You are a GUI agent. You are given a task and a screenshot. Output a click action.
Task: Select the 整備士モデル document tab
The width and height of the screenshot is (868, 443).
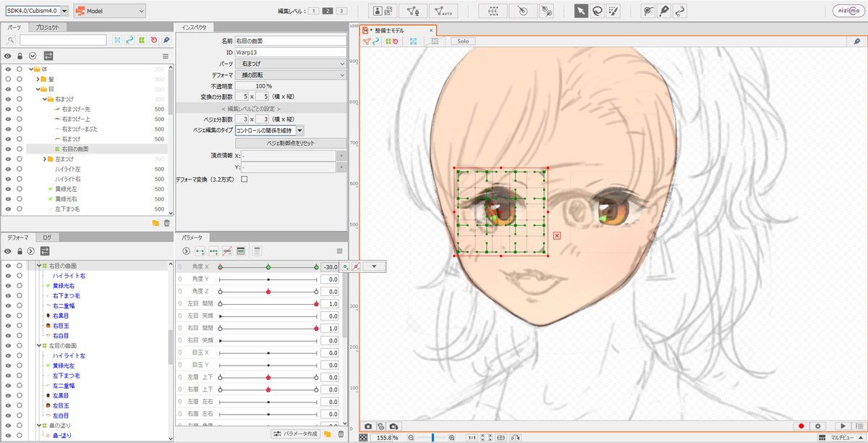click(x=399, y=30)
